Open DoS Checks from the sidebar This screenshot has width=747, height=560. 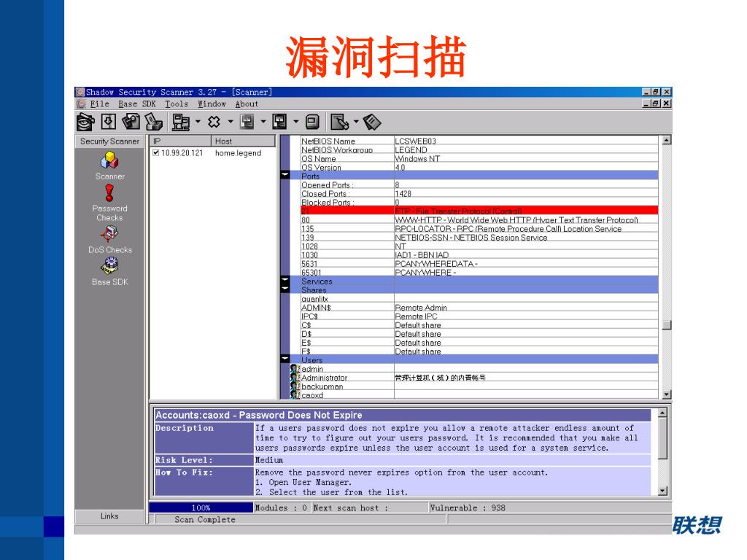point(109,239)
